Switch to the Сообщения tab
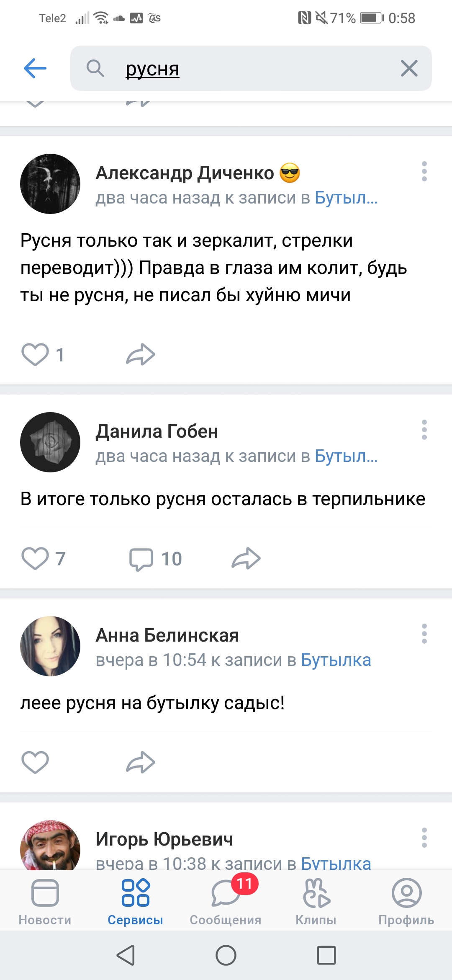 pos(226,901)
